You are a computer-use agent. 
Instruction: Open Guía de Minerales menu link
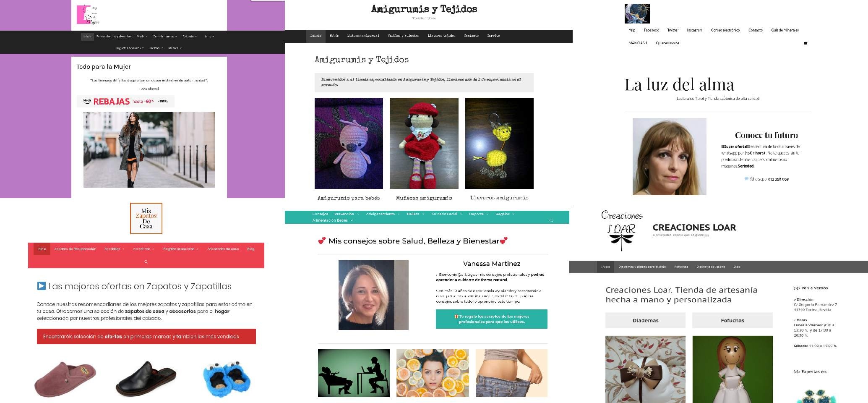[x=785, y=30]
